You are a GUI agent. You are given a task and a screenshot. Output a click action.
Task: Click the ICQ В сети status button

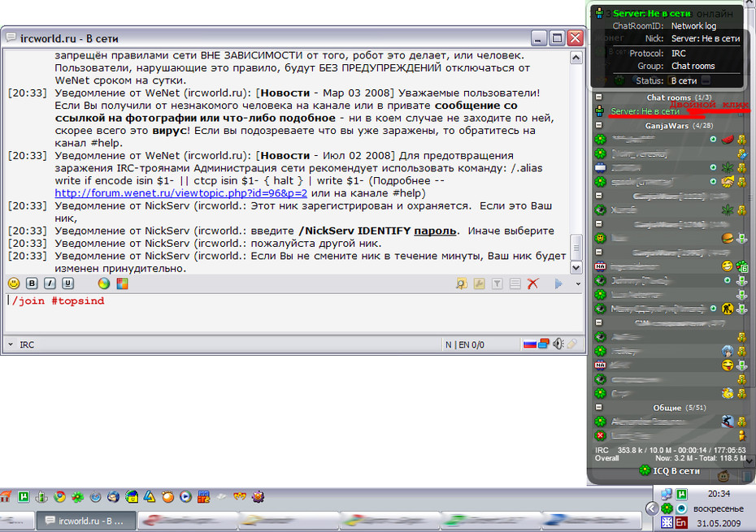669,471
